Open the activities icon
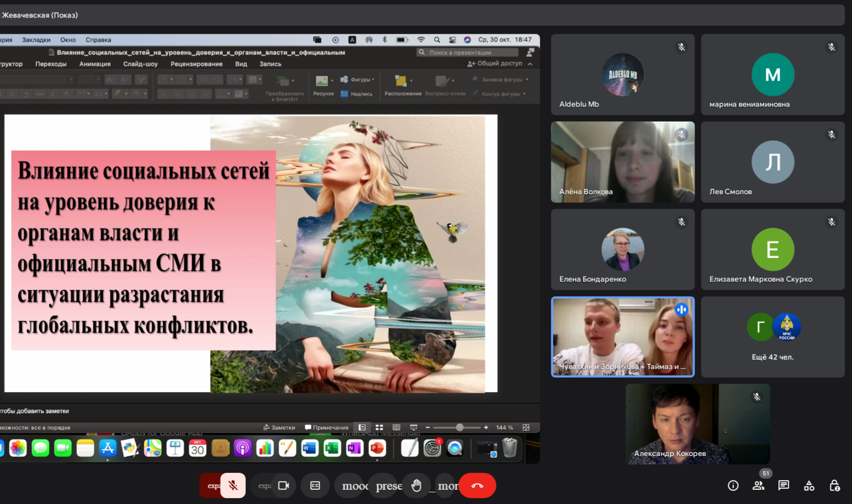This screenshot has width=852, height=504. [809, 486]
